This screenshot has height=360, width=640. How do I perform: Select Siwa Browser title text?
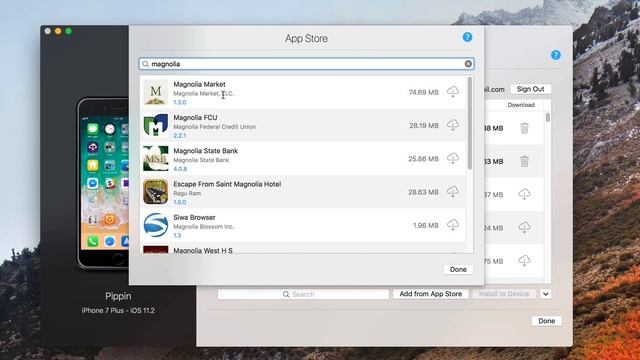point(194,217)
